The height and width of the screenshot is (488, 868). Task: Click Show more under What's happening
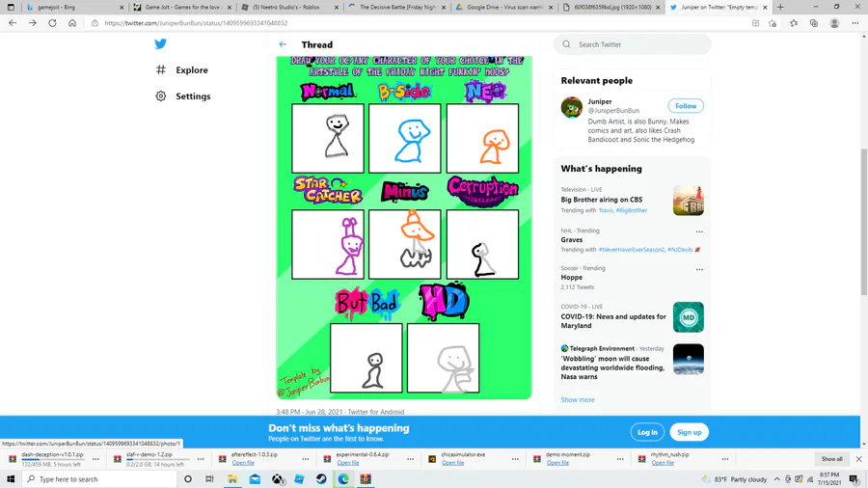[x=578, y=399]
